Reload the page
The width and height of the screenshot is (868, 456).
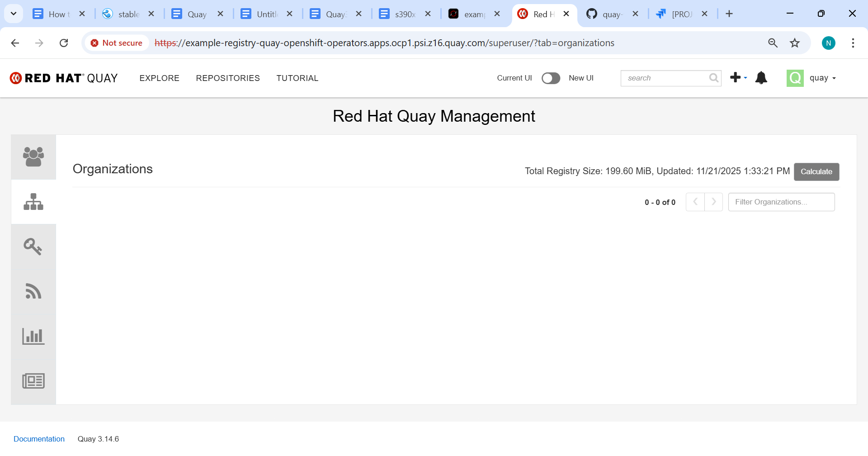[64, 43]
